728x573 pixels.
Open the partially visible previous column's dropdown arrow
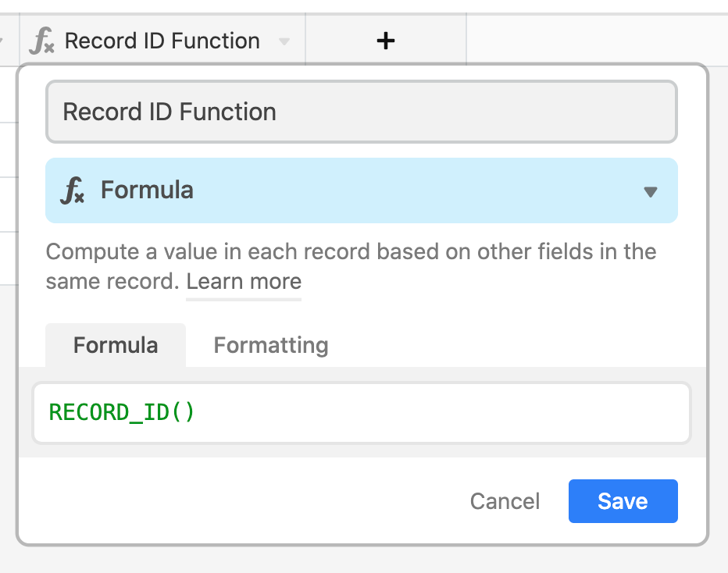2,41
